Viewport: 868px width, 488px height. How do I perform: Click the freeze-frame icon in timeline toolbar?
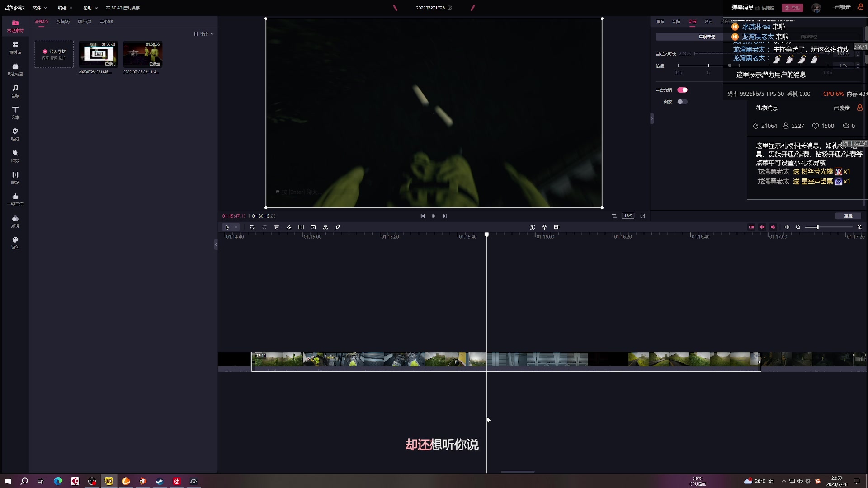tap(301, 227)
